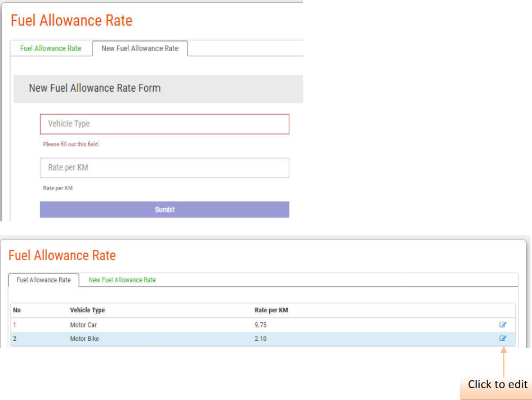This screenshot has height=400, width=532.
Task: Select the Motor Car vehicle type cell
Action: click(x=83, y=325)
